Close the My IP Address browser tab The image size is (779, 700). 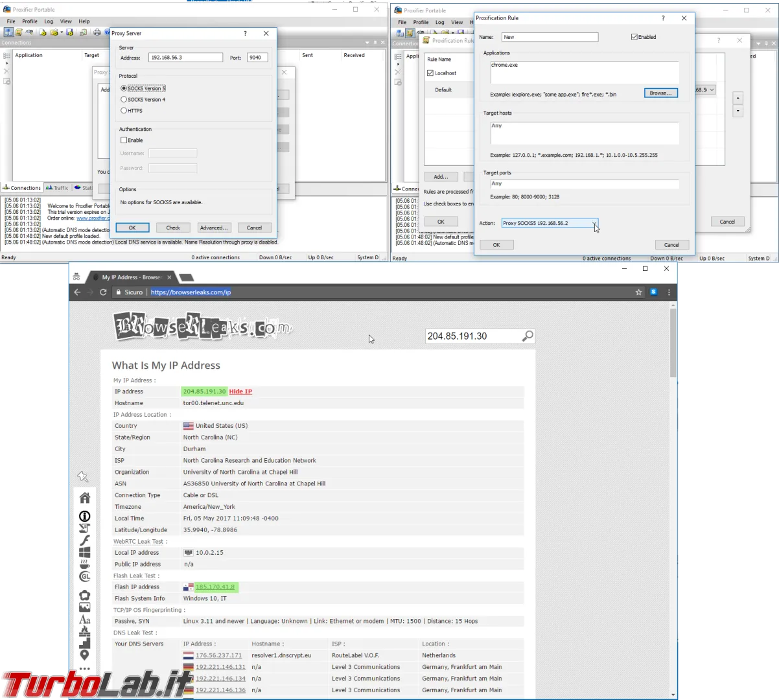(169, 277)
